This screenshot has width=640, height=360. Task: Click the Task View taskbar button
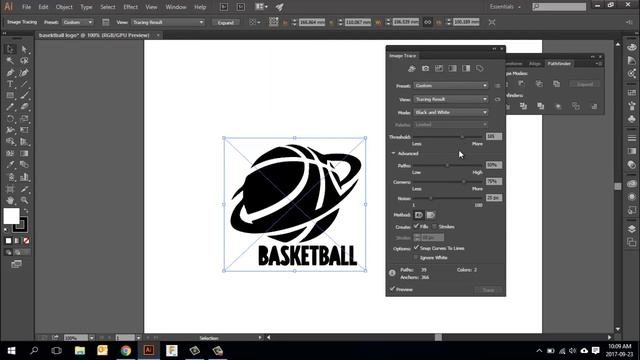pyautogui.click(x=56, y=351)
